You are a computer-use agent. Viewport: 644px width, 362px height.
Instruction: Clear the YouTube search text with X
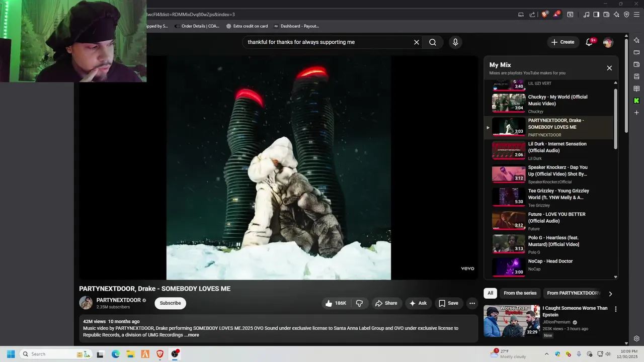click(417, 42)
